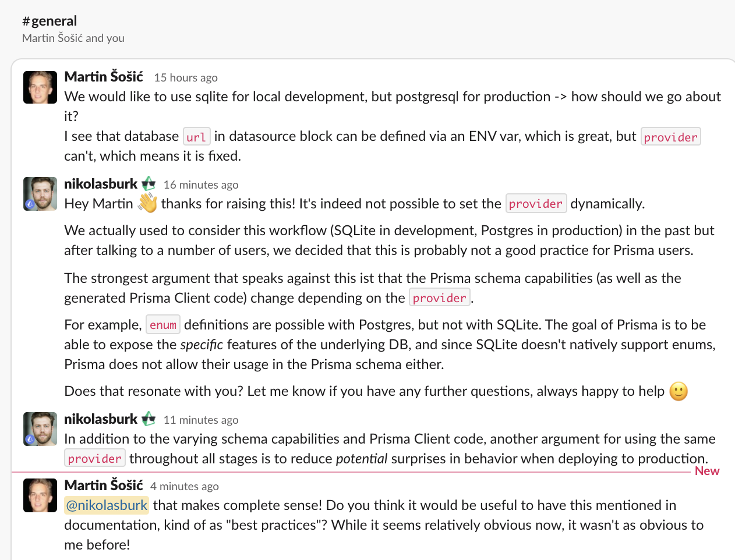Click Martin Šošić's profile avatar
The width and height of the screenshot is (735, 560).
(40, 87)
